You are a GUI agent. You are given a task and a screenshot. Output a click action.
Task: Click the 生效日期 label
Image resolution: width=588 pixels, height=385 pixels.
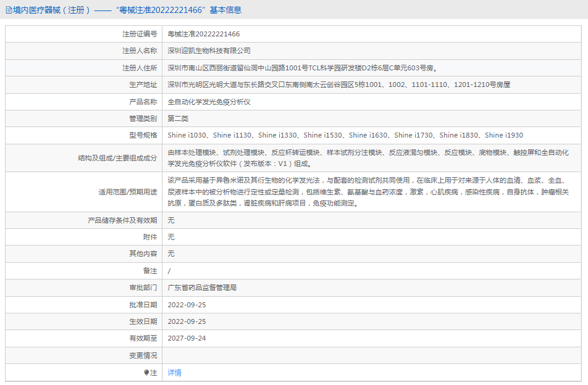[x=143, y=321]
